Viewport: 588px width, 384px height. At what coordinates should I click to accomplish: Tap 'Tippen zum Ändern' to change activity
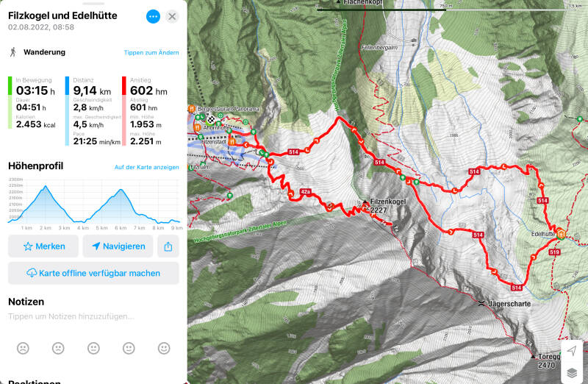(x=151, y=52)
